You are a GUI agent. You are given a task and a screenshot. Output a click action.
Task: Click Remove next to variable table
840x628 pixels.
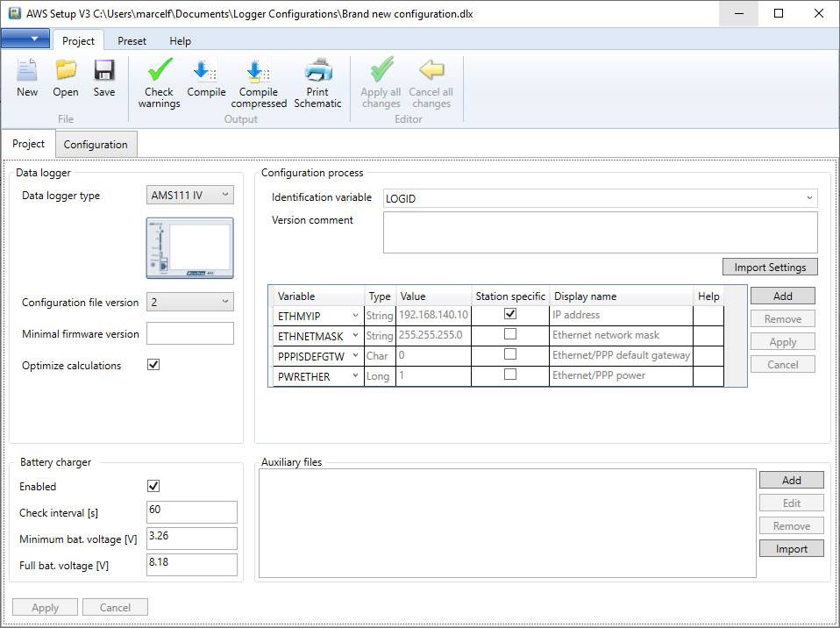[x=783, y=318]
